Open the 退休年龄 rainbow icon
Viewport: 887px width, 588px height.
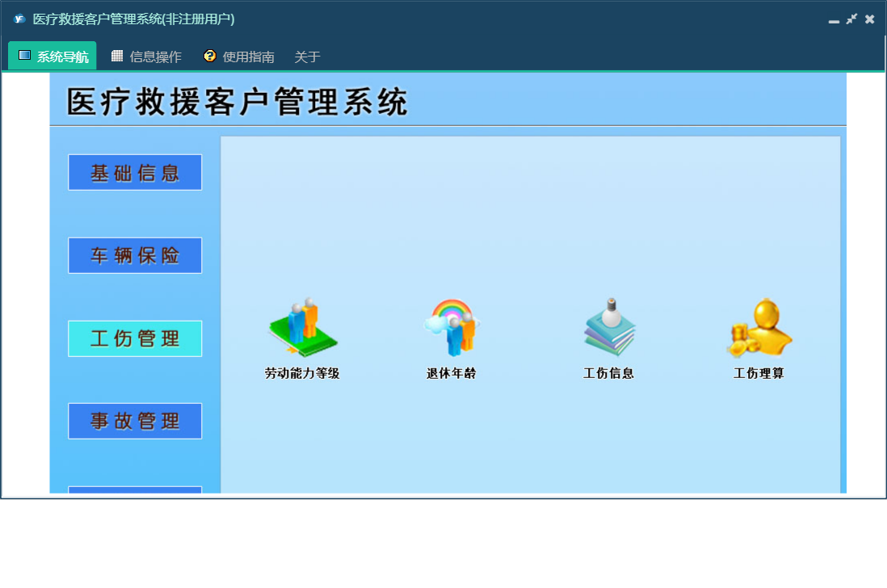tap(452, 327)
